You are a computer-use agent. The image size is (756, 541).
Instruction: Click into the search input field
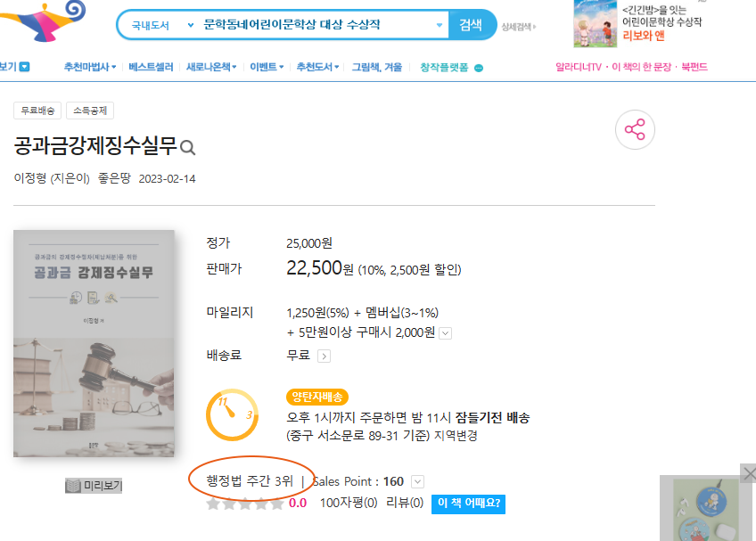click(x=316, y=25)
